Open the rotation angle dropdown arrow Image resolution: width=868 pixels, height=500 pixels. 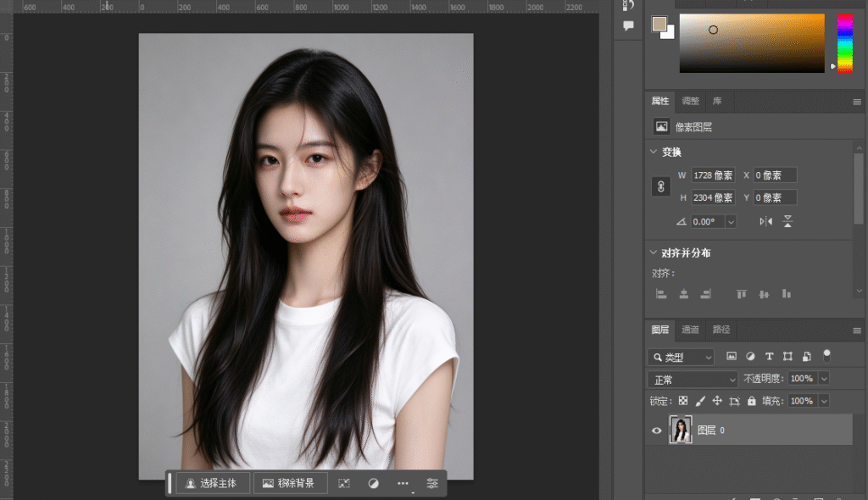point(731,222)
